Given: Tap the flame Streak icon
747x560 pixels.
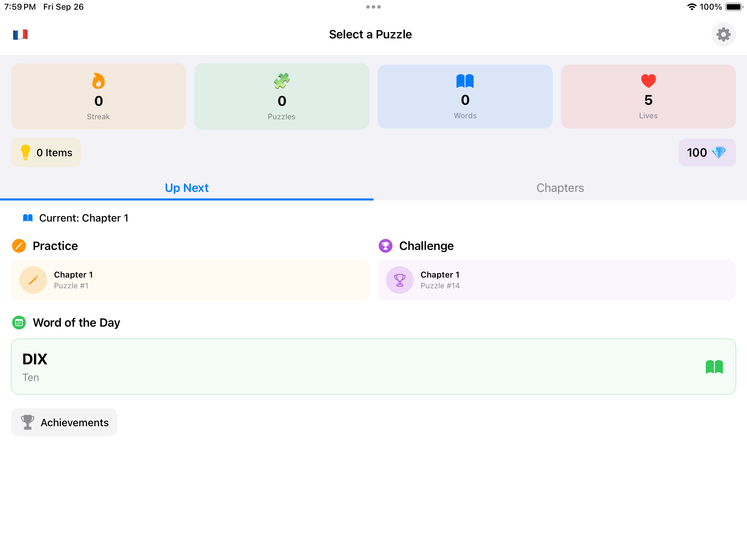Looking at the screenshot, I should pyautogui.click(x=99, y=81).
